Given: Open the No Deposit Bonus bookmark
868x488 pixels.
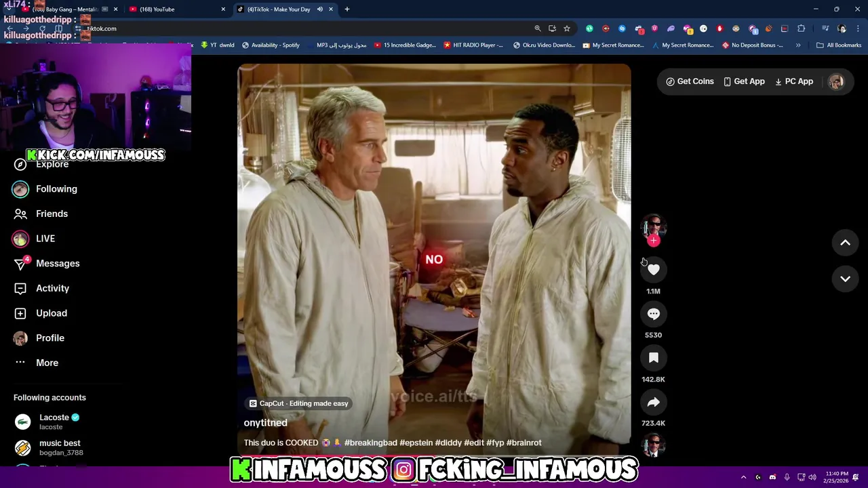Looking at the screenshot, I should 753,45.
